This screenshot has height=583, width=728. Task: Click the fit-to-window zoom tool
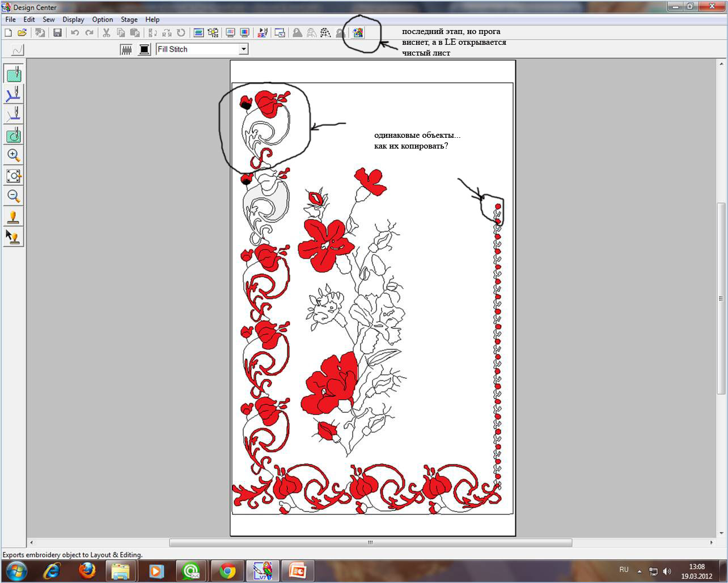tap(14, 176)
